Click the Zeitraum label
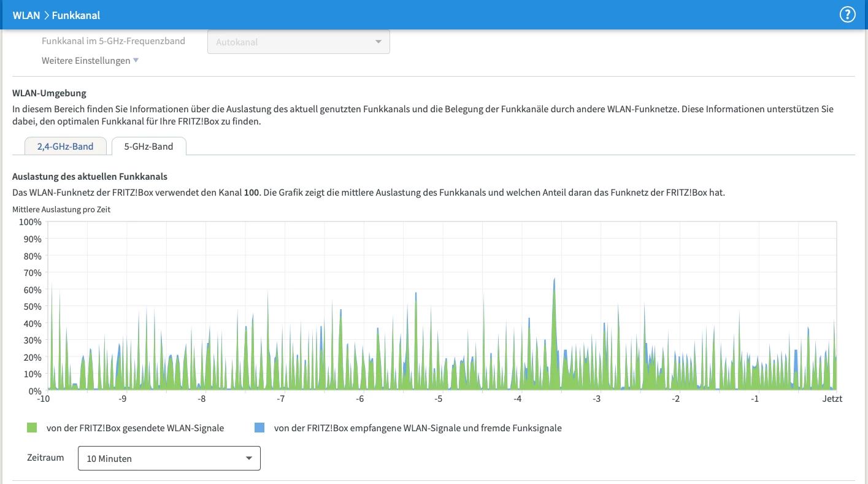 pyautogui.click(x=45, y=458)
